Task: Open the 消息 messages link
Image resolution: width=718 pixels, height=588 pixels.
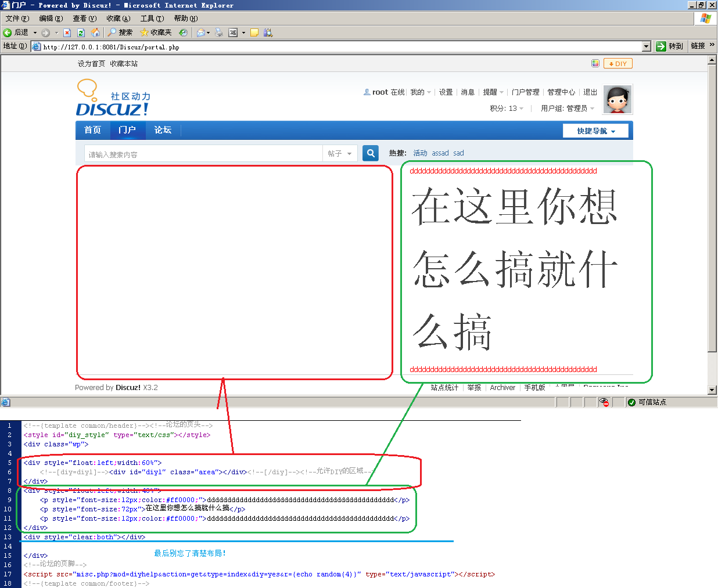Action: (x=468, y=92)
